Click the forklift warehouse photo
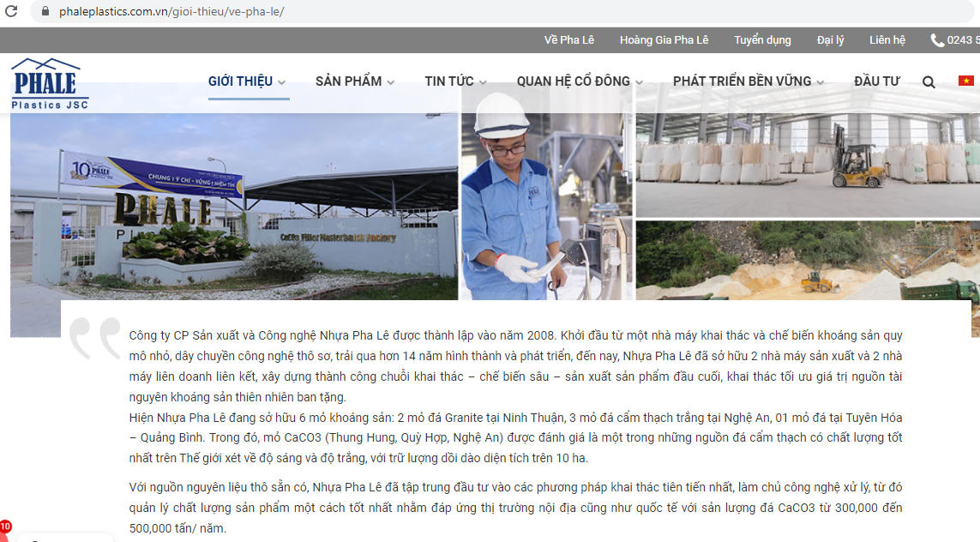Image resolution: width=980 pixels, height=542 pixels. [x=808, y=165]
